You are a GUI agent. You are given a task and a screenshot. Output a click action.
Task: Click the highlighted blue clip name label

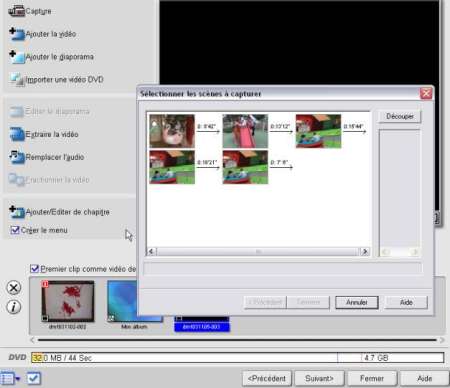tap(202, 327)
